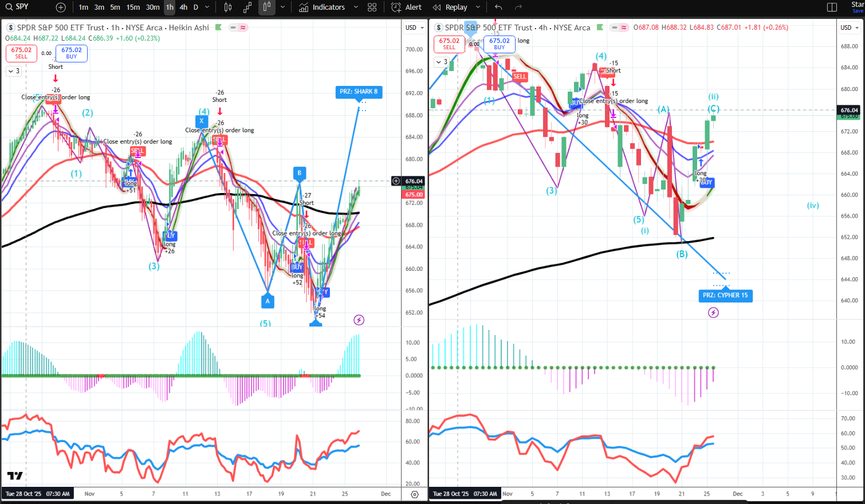Expand the Indicators favorites dropdown arrow
The image size is (865, 504).
pos(356,7)
